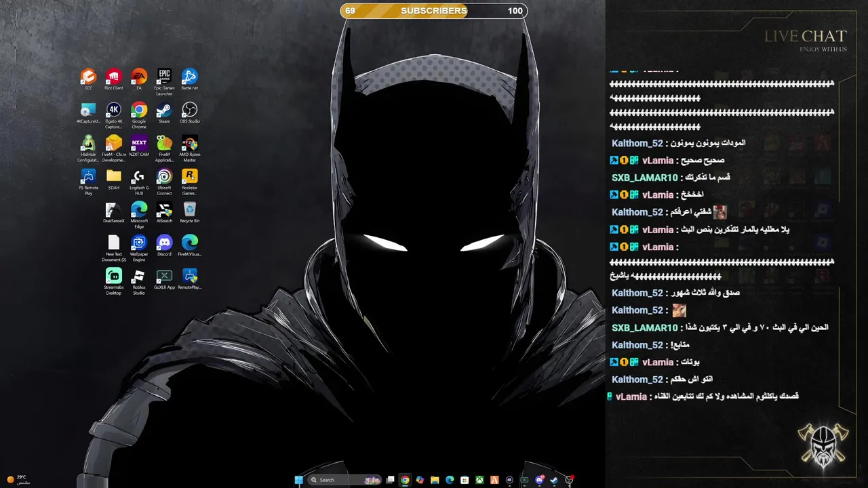Open Discord from the taskbar
The image size is (868, 488).
tap(539, 480)
